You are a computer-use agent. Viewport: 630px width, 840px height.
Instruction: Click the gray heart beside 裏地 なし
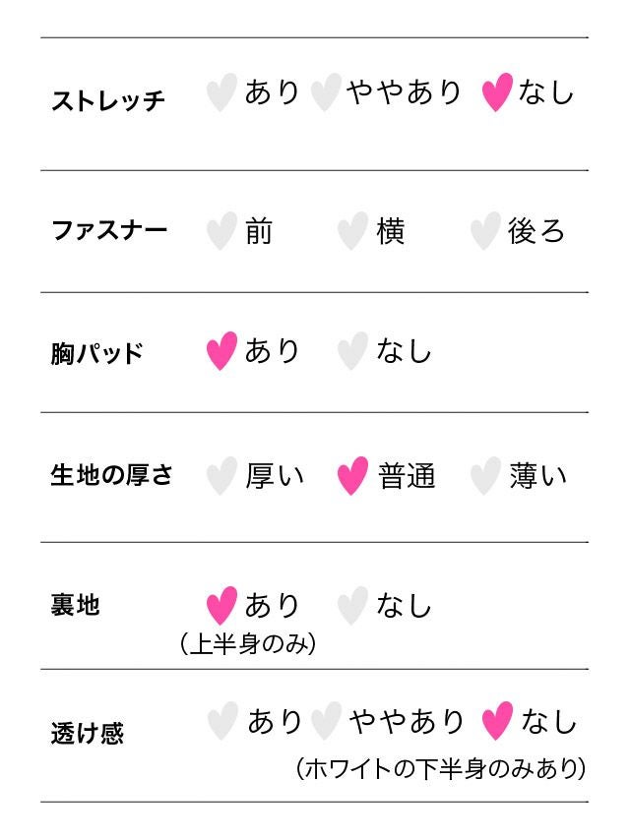pyautogui.click(x=352, y=606)
